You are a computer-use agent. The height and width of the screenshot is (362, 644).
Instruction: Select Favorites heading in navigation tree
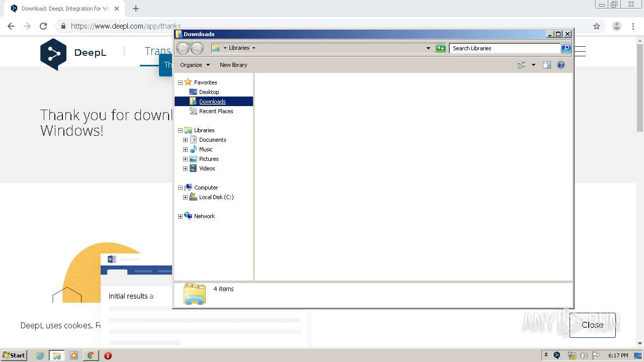pos(205,82)
